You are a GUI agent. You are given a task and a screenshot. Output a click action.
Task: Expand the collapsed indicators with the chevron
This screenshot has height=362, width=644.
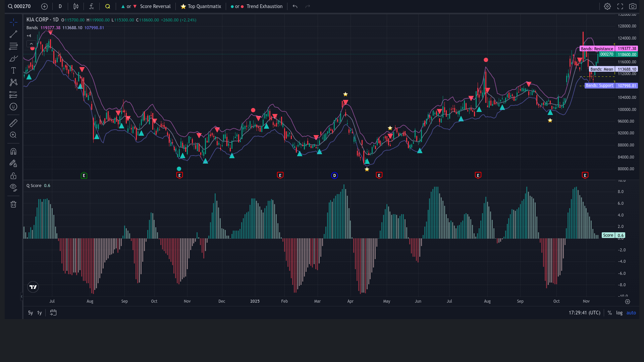coord(31,44)
